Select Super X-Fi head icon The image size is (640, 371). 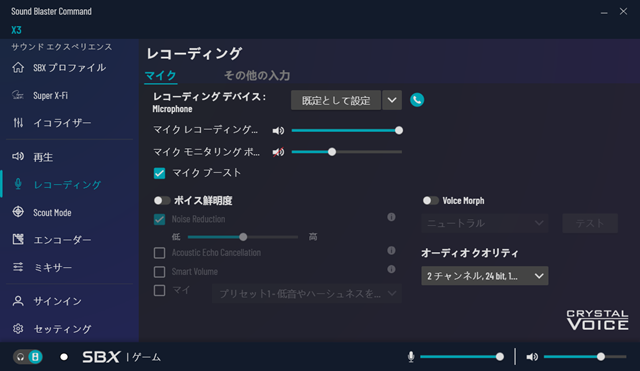coord(18,95)
